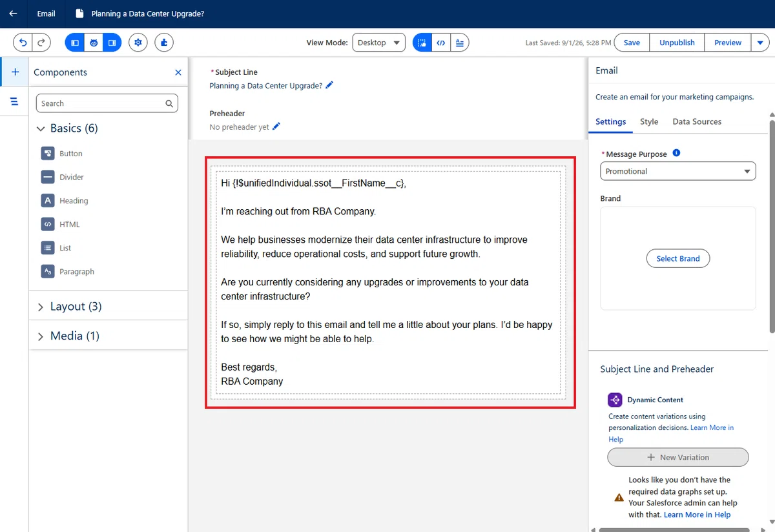Viewport: 775px width, 532px height.
Task: Click the puzzle piece extensions icon
Action: [x=164, y=43]
